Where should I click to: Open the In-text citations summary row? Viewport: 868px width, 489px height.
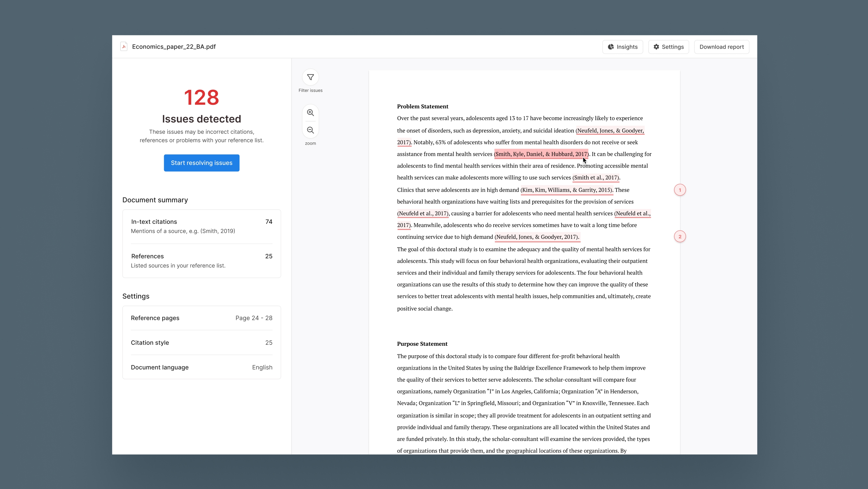(201, 226)
